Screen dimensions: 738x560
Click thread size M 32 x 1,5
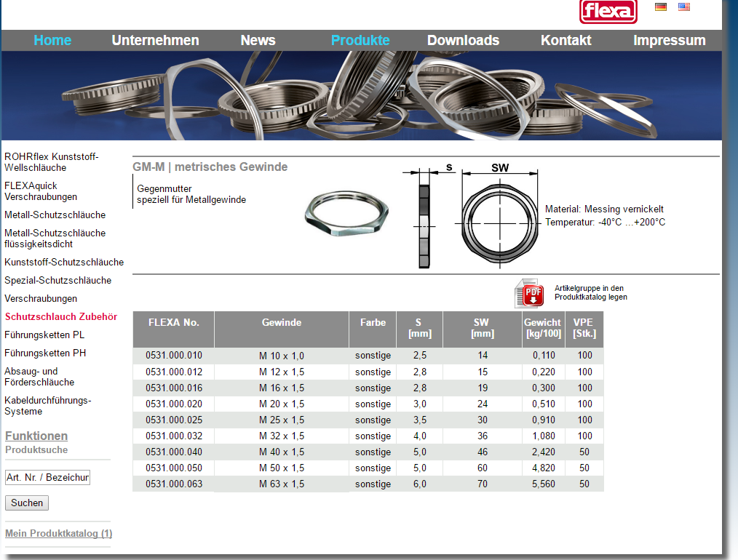(282, 436)
